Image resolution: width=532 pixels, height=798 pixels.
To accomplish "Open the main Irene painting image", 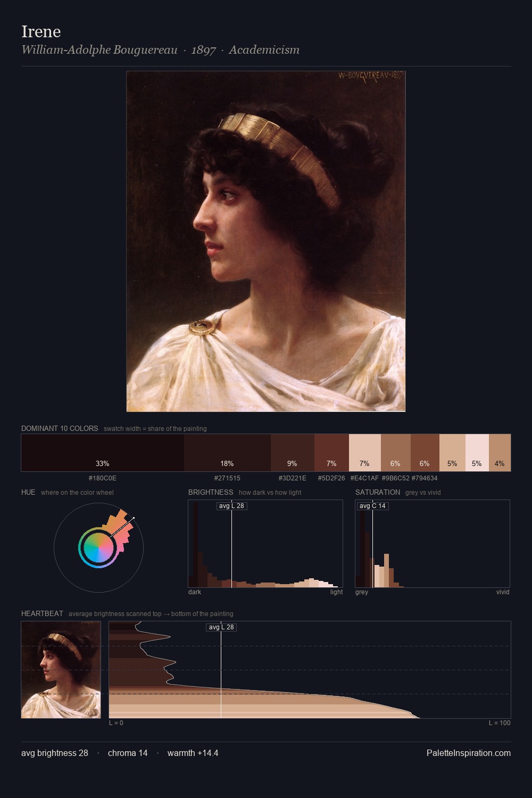I will pos(266,242).
